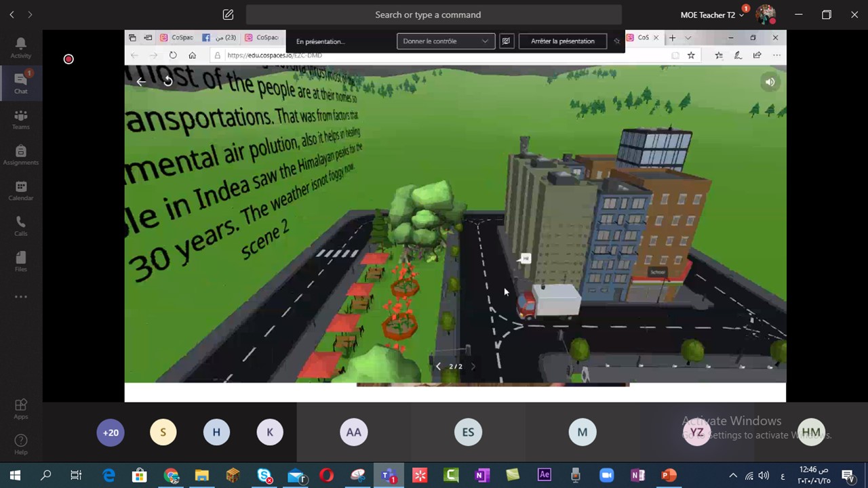Mute CoSpaces sound speaker icon
The image size is (868, 488).
pyautogui.click(x=770, y=82)
